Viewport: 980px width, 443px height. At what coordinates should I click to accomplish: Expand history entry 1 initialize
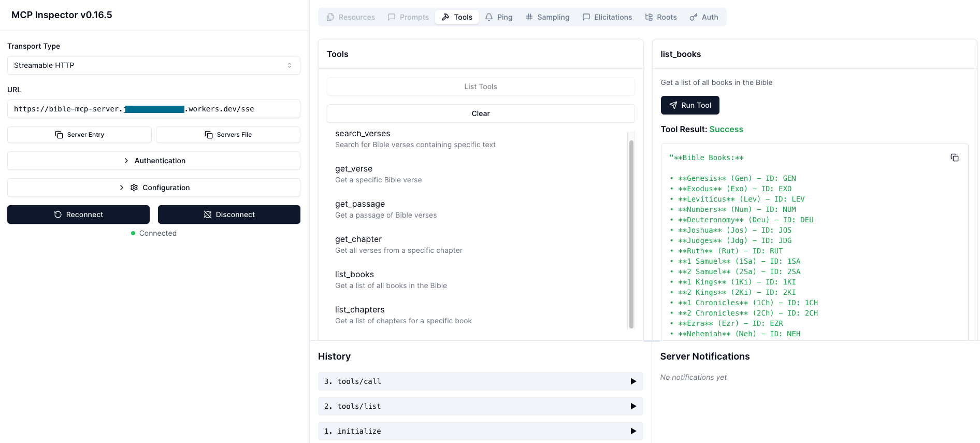(481, 431)
